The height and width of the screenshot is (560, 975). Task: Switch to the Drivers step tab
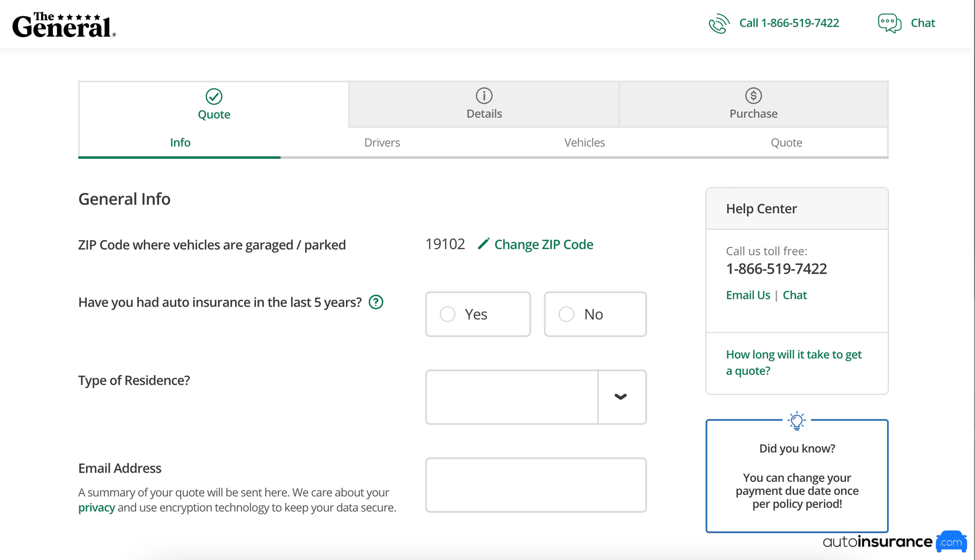click(382, 143)
